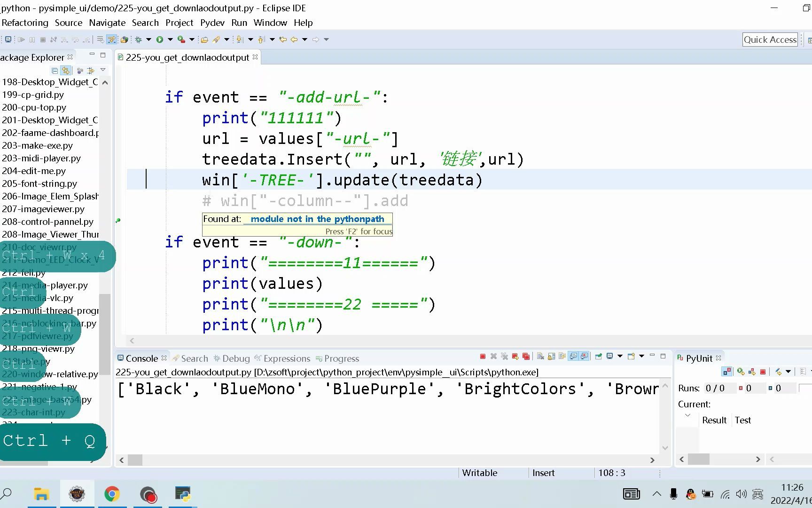The width and height of the screenshot is (812, 508).
Task: Rerun failed PyUnit tests icon
Action: pos(752,372)
